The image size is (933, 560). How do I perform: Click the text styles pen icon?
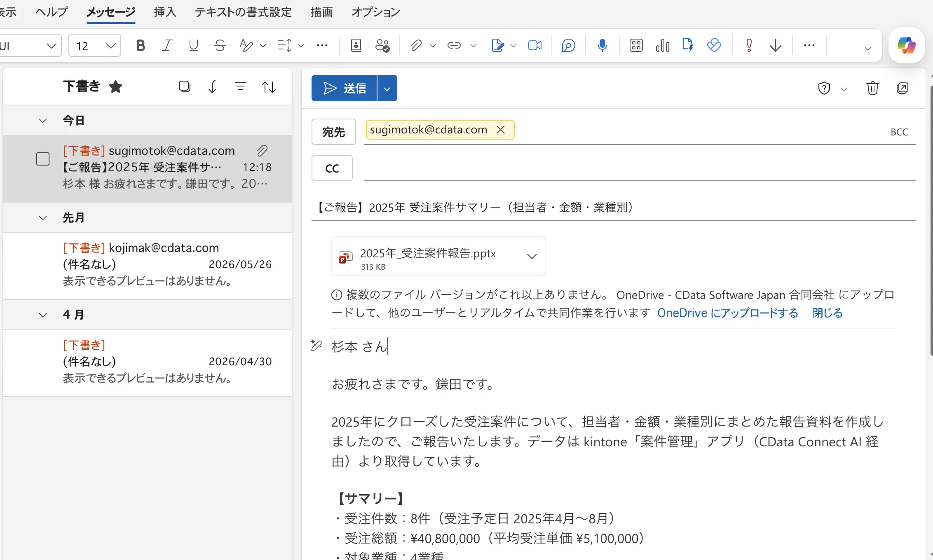coord(246,45)
